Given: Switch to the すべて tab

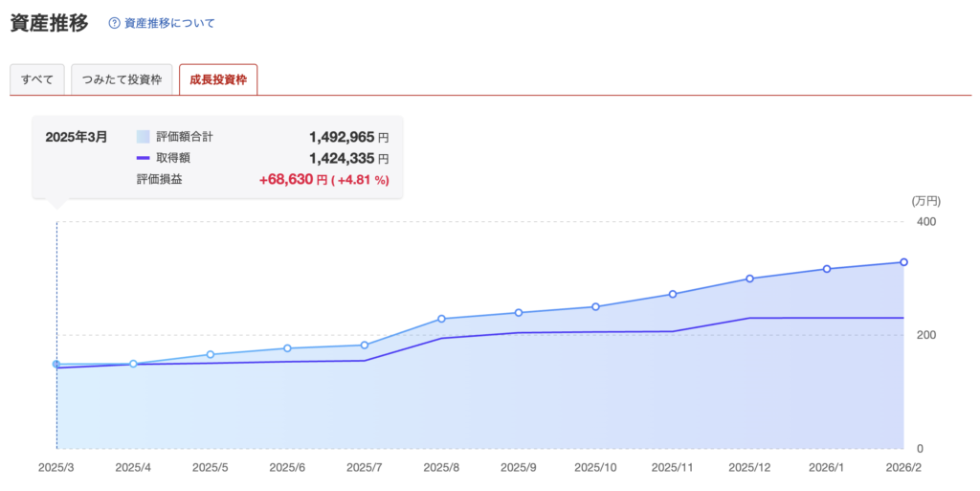Looking at the screenshot, I should click(x=37, y=80).
